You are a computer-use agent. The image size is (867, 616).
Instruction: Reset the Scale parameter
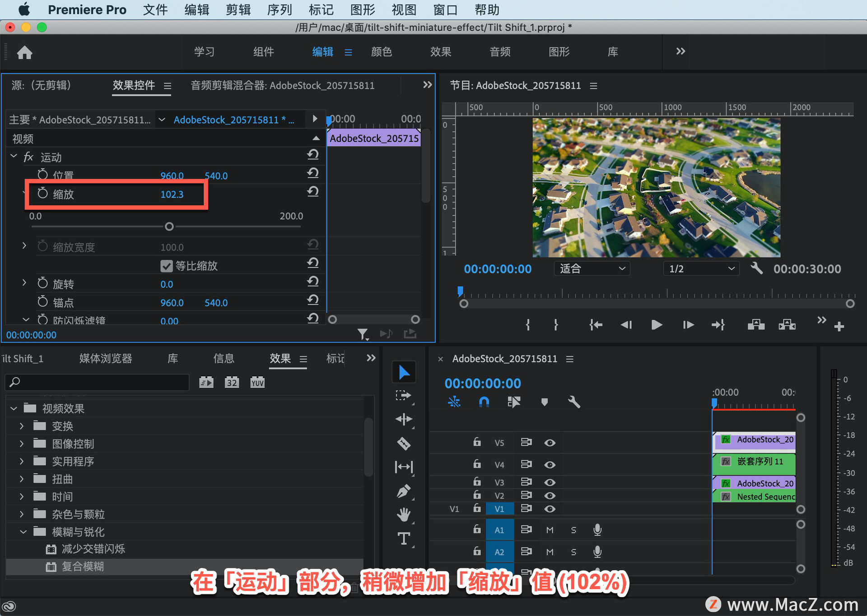pos(313,191)
